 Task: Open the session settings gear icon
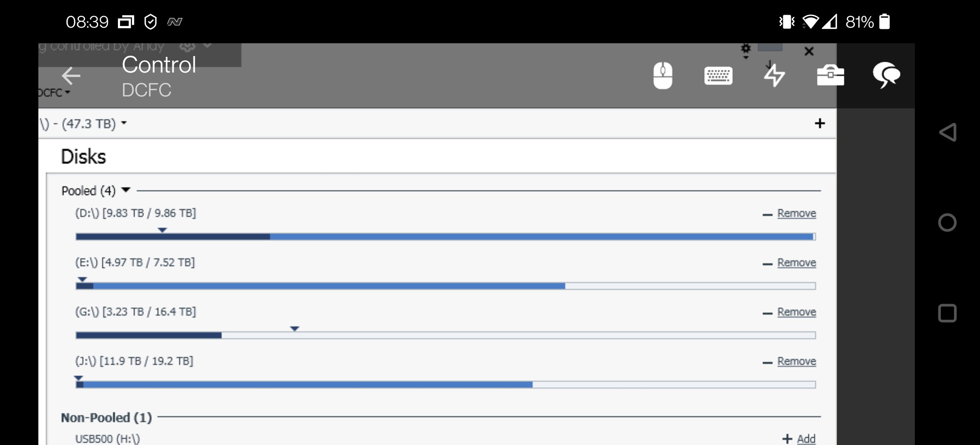[746, 49]
